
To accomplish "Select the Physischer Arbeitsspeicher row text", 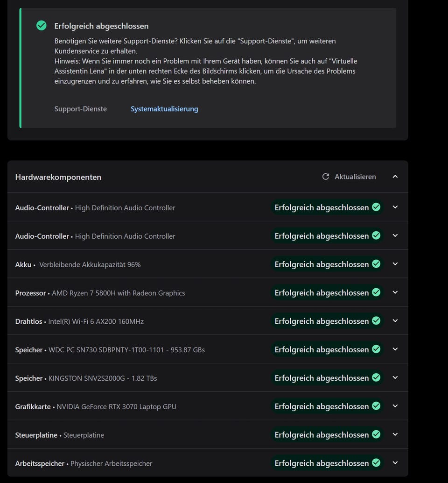I will tap(111, 463).
